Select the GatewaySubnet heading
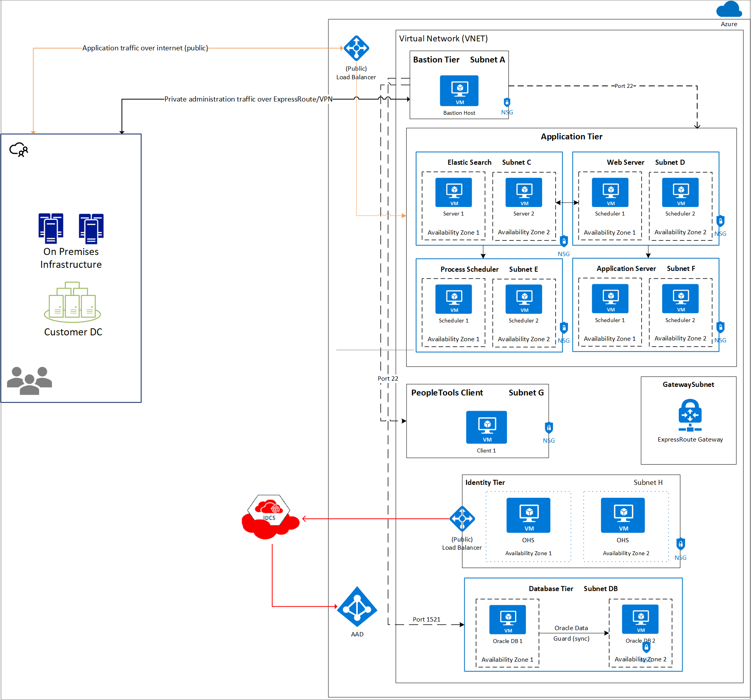This screenshot has height=700, width=751. pyautogui.click(x=688, y=385)
